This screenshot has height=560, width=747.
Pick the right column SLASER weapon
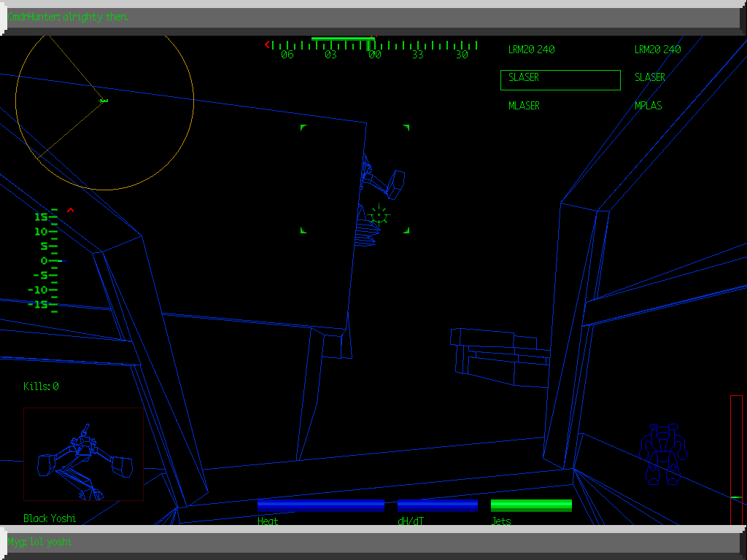point(649,77)
